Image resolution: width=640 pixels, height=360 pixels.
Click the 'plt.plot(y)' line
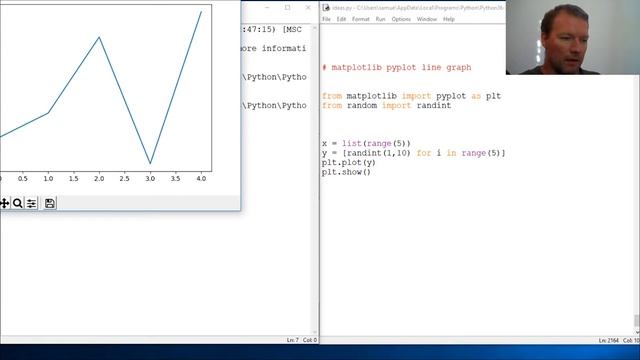click(349, 162)
